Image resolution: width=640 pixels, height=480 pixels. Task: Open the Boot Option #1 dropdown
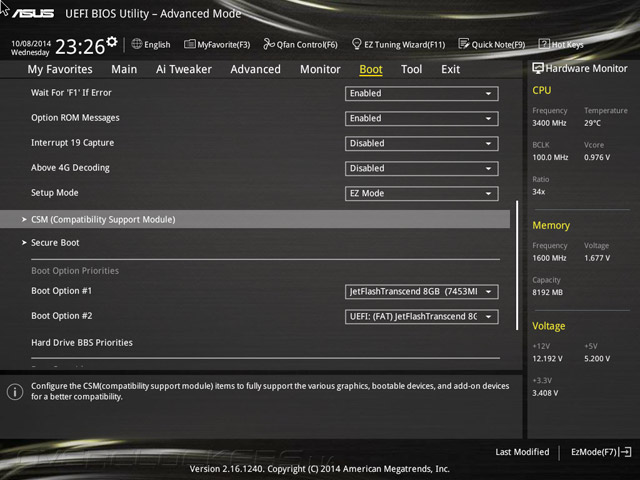[421, 291]
